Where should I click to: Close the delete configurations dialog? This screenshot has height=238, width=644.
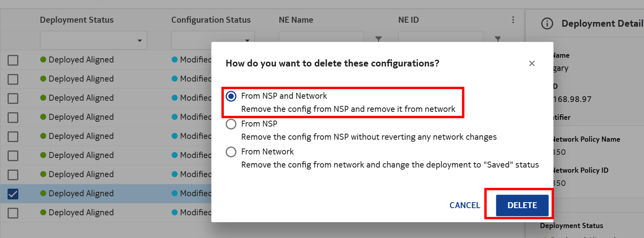(x=532, y=63)
